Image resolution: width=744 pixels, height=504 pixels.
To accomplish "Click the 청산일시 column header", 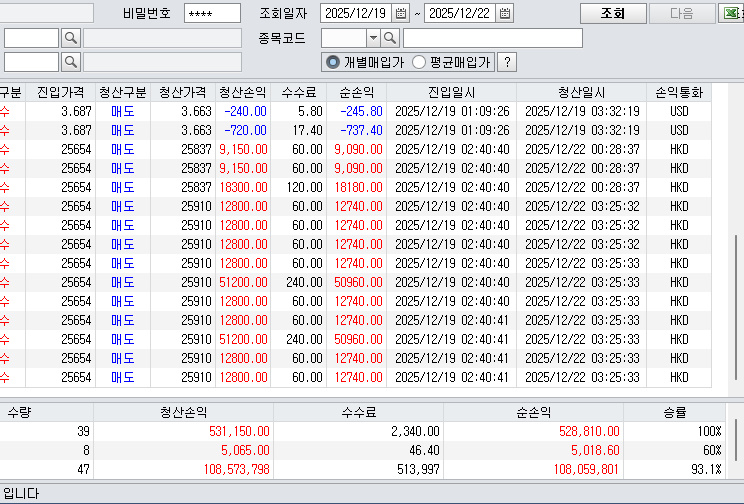I will [x=582, y=92].
